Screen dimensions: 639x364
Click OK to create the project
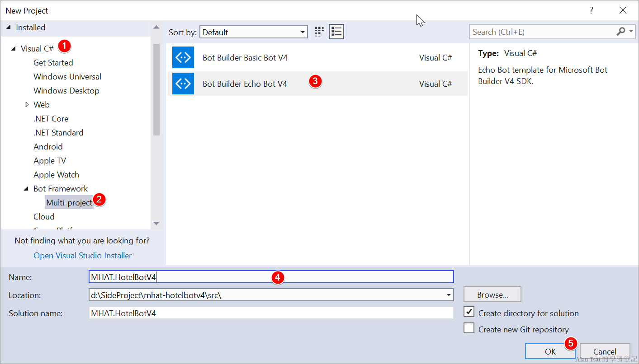point(550,351)
